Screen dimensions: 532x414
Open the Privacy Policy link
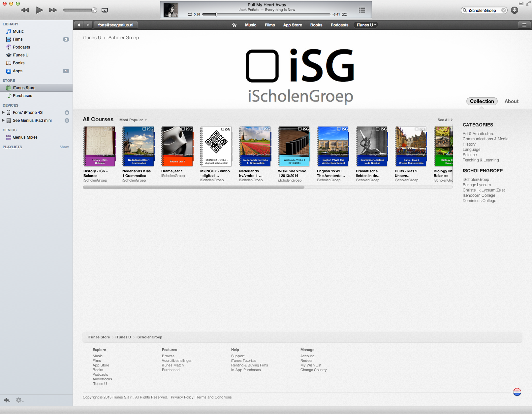[182, 397]
